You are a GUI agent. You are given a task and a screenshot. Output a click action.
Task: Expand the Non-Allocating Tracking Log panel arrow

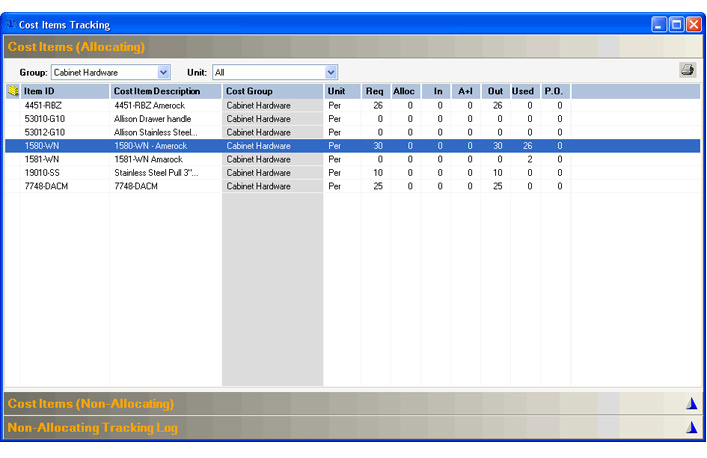click(x=692, y=427)
